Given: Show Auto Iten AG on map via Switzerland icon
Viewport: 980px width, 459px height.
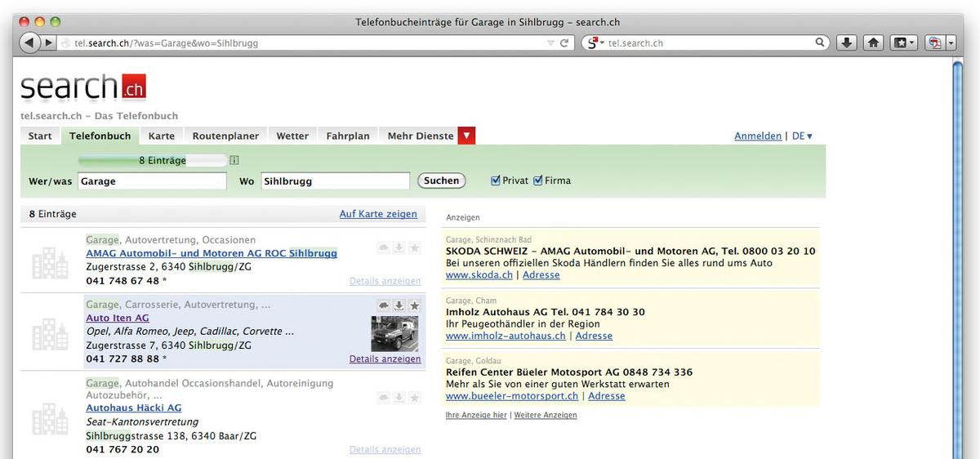Looking at the screenshot, I should 383,305.
